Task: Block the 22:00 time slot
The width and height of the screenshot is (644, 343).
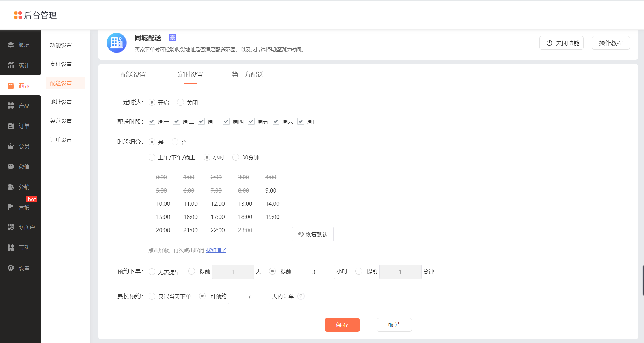Action: coord(218,230)
